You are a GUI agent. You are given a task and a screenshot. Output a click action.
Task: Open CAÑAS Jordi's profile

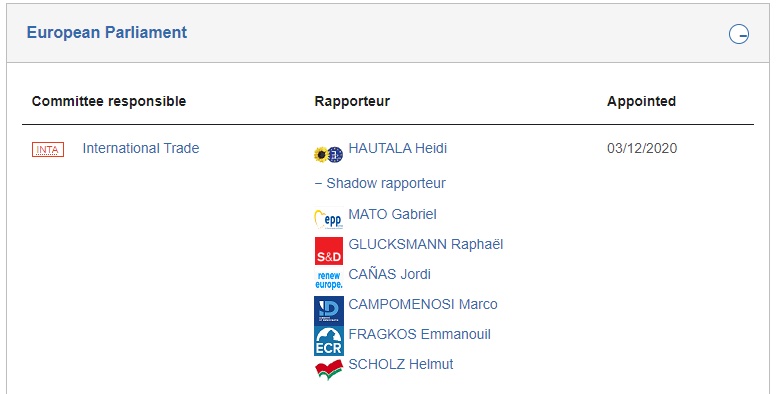(390, 274)
